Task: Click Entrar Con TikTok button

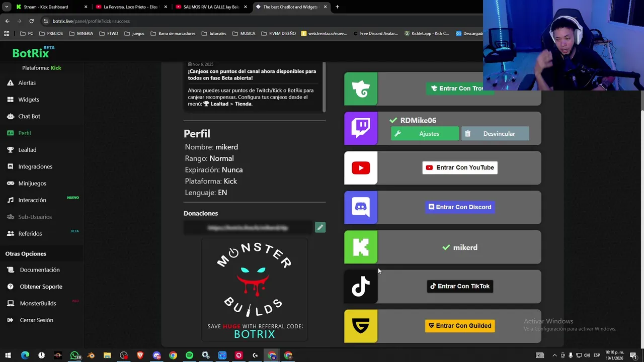Action: 460,286
